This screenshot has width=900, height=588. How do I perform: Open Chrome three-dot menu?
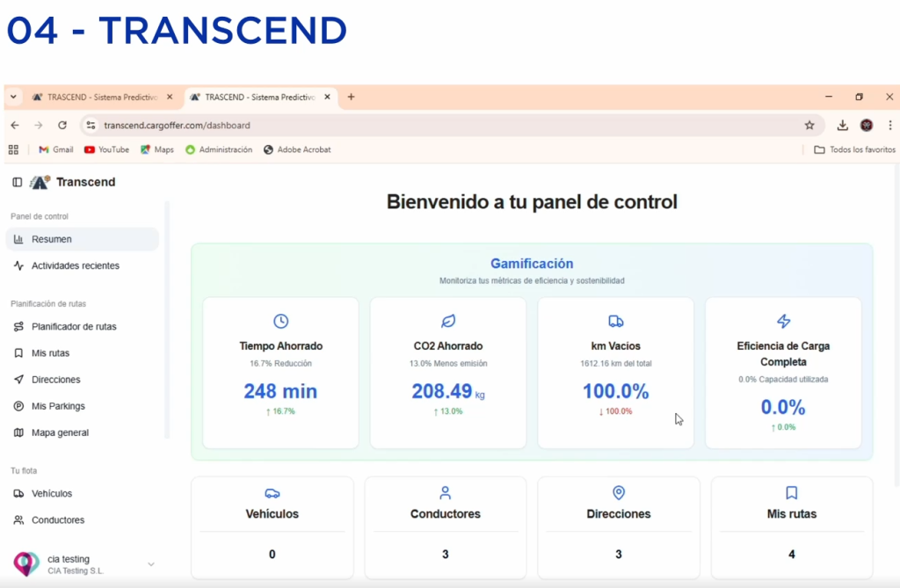(x=889, y=126)
